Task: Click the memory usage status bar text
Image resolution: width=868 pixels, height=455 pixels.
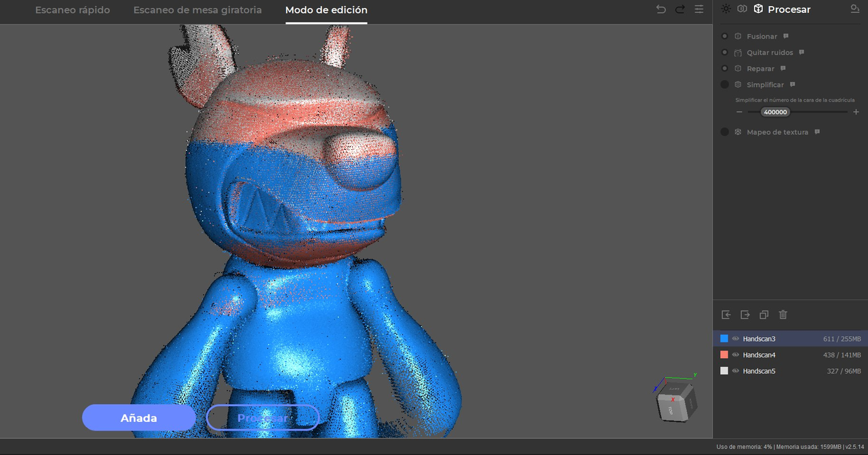Action: (789, 447)
